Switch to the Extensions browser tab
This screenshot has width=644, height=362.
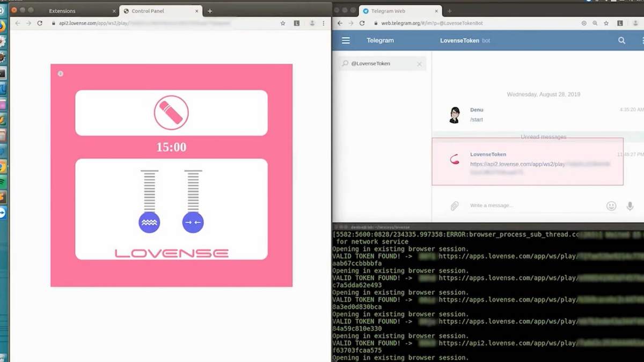(62, 11)
